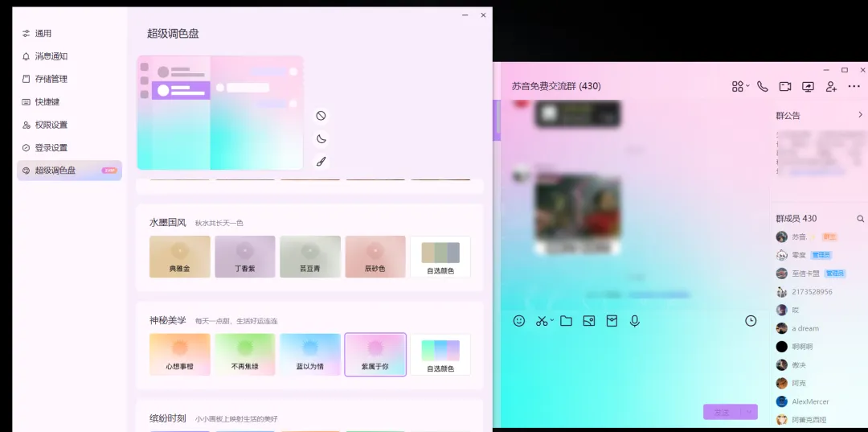This screenshot has height=432, width=868.
Task: Click the paintbrush icon beside theme preview
Action: (x=321, y=162)
